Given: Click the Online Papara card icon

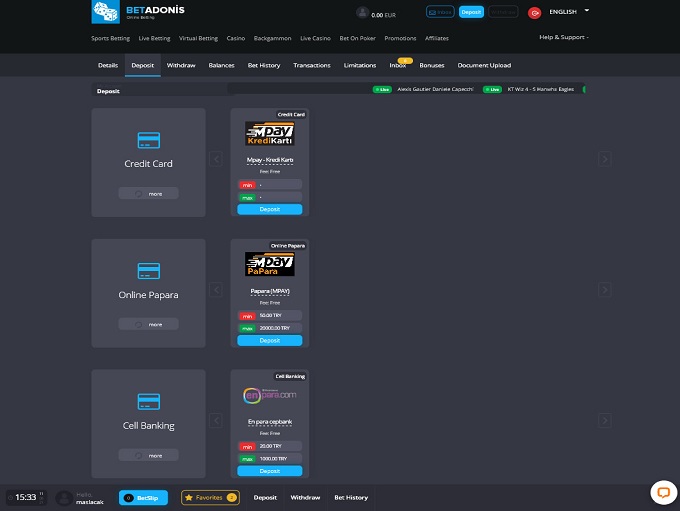Looking at the screenshot, I should (x=148, y=270).
